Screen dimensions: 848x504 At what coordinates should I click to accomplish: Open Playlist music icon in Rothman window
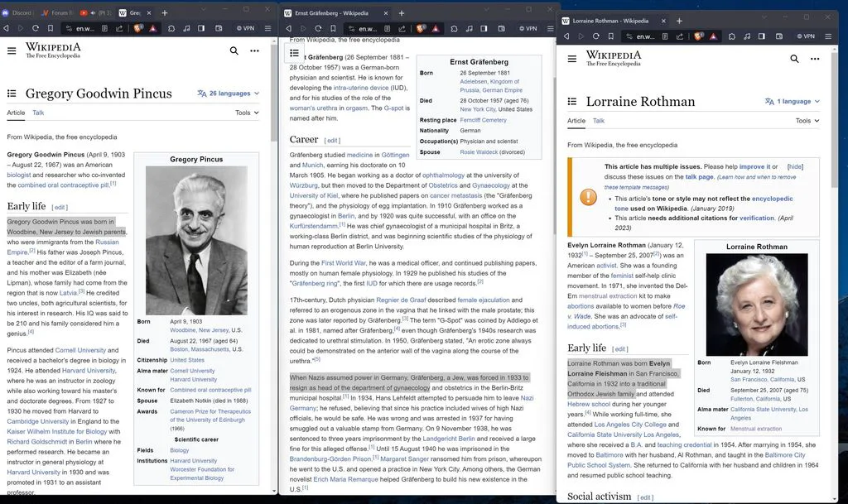point(747,36)
